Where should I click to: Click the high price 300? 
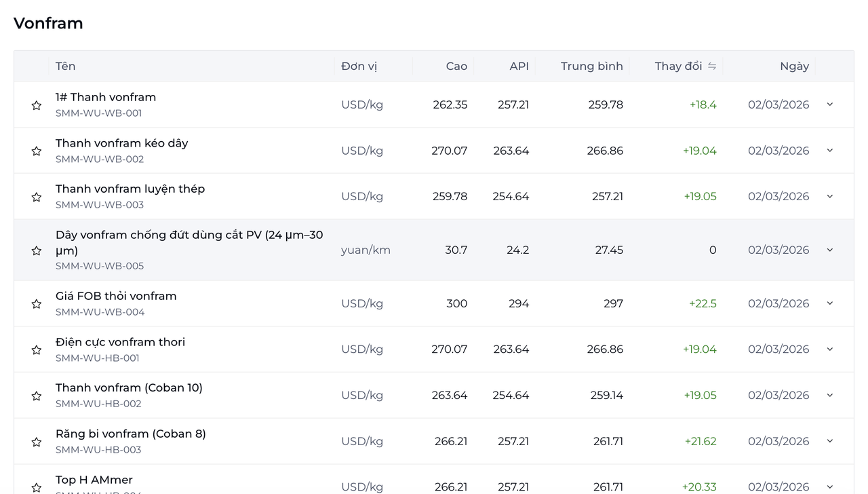[x=456, y=303]
